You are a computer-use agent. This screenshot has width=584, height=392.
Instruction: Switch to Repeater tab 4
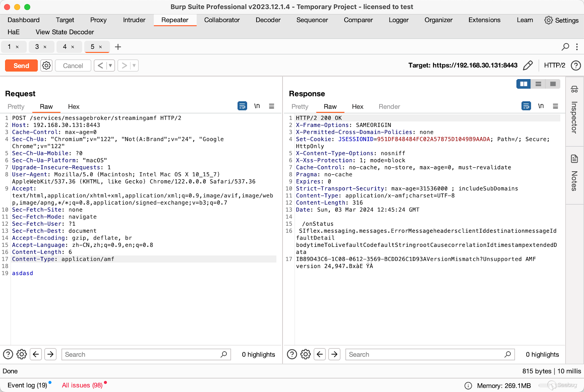(x=65, y=47)
